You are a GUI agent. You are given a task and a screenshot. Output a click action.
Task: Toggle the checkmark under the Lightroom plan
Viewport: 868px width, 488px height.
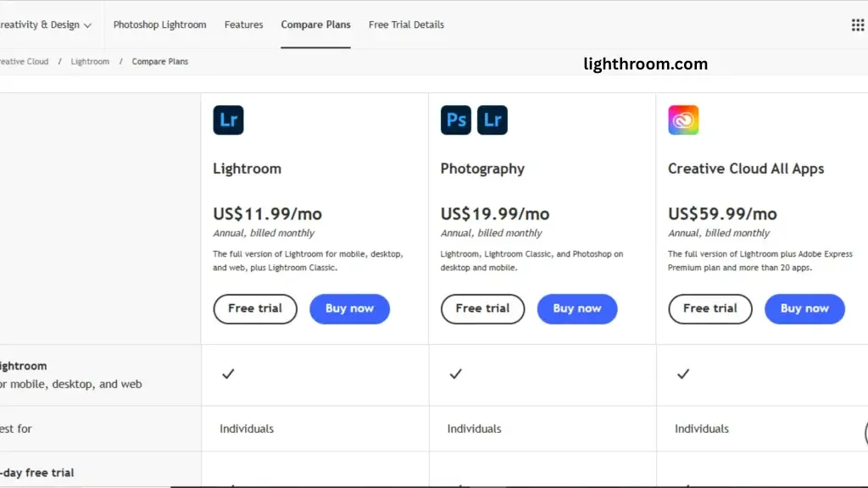[x=228, y=374]
